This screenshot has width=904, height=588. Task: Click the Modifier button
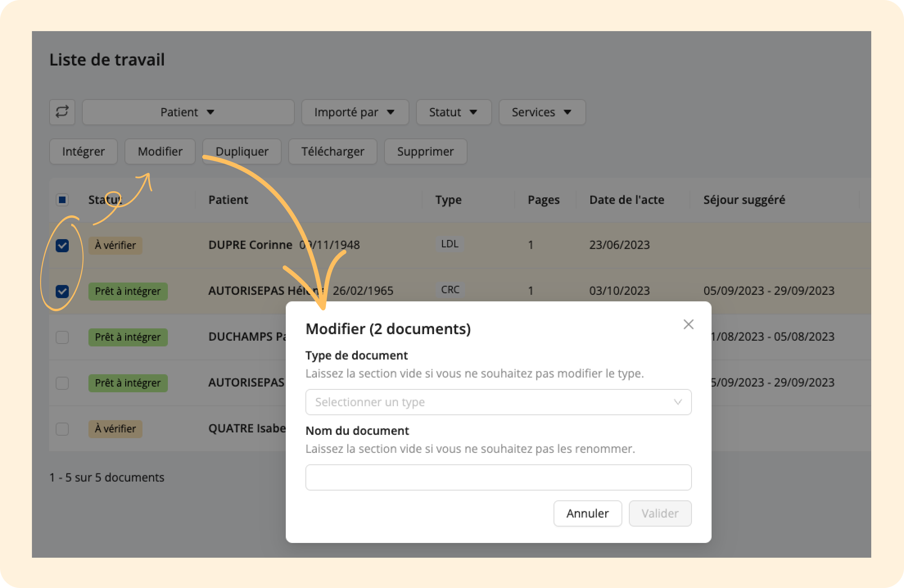[160, 152]
